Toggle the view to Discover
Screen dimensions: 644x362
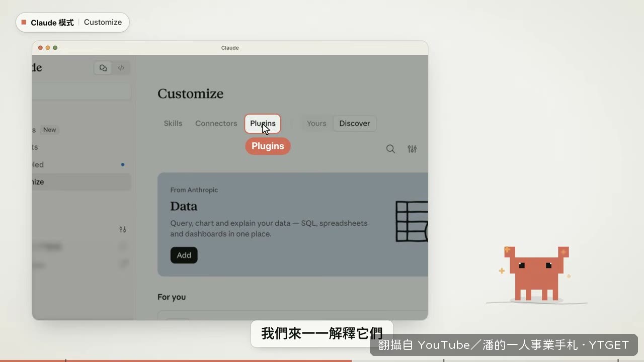click(355, 123)
